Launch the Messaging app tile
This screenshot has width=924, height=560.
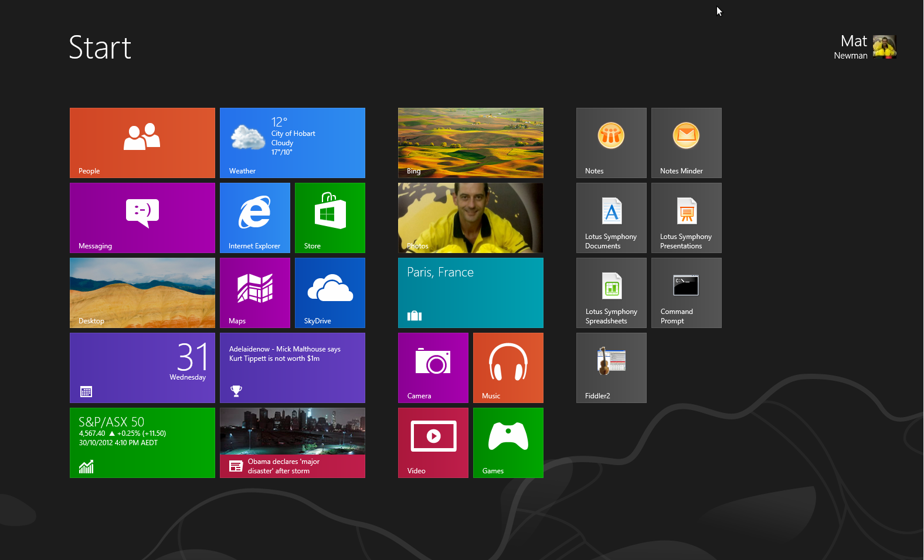click(x=142, y=218)
